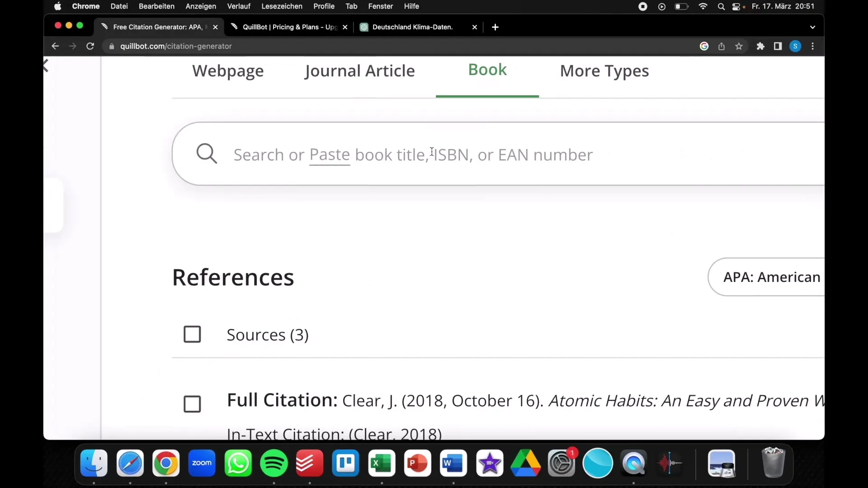
Task: Open Zoom from the dock
Action: (202, 462)
